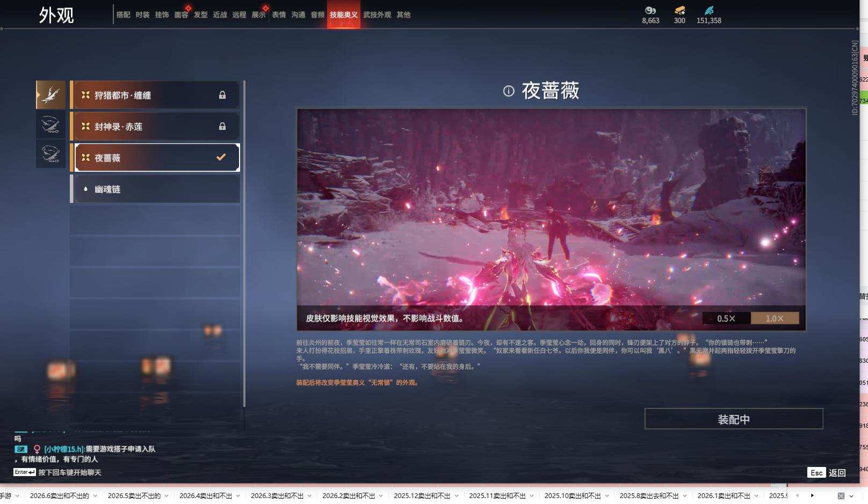Open dropdown arrow of 2026.4卖出和不出 sheet
This screenshot has height=504, width=868.
click(238, 496)
